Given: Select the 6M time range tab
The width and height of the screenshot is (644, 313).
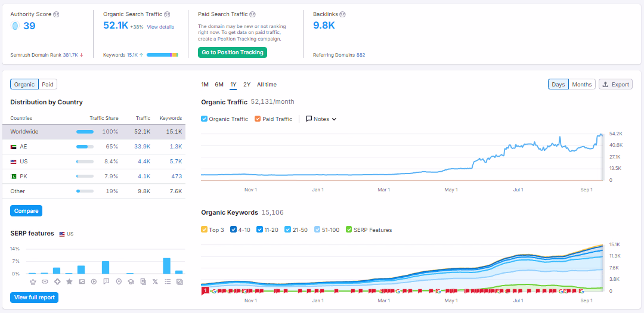Looking at the screenshot, I should (219, 85).
